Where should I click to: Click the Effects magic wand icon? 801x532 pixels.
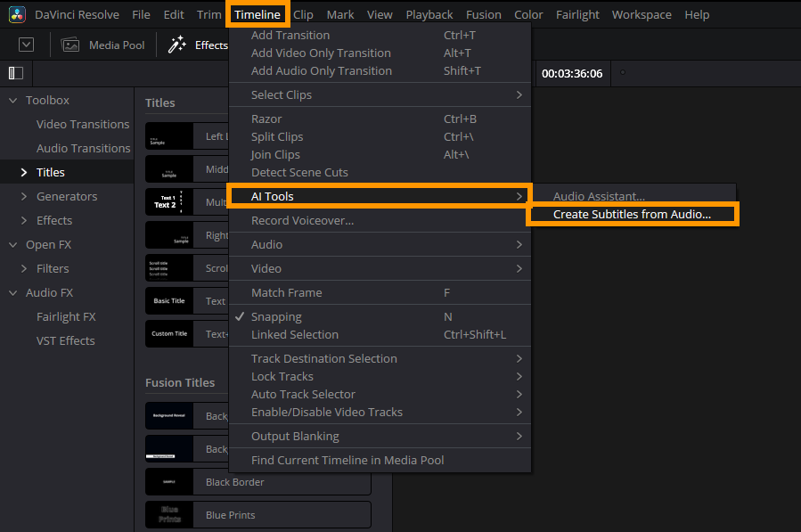coord(176,45)
